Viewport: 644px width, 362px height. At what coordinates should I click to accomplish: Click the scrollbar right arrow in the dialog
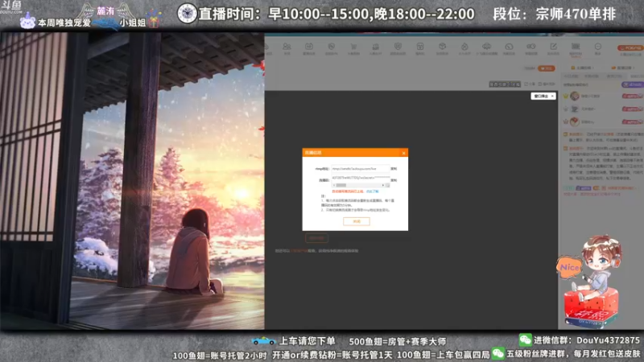(x=383, y=185)
